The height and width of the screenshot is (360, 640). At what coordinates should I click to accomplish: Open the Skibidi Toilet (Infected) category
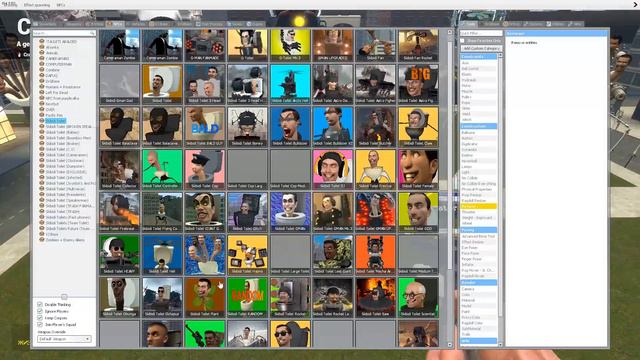tap(64, 178)
